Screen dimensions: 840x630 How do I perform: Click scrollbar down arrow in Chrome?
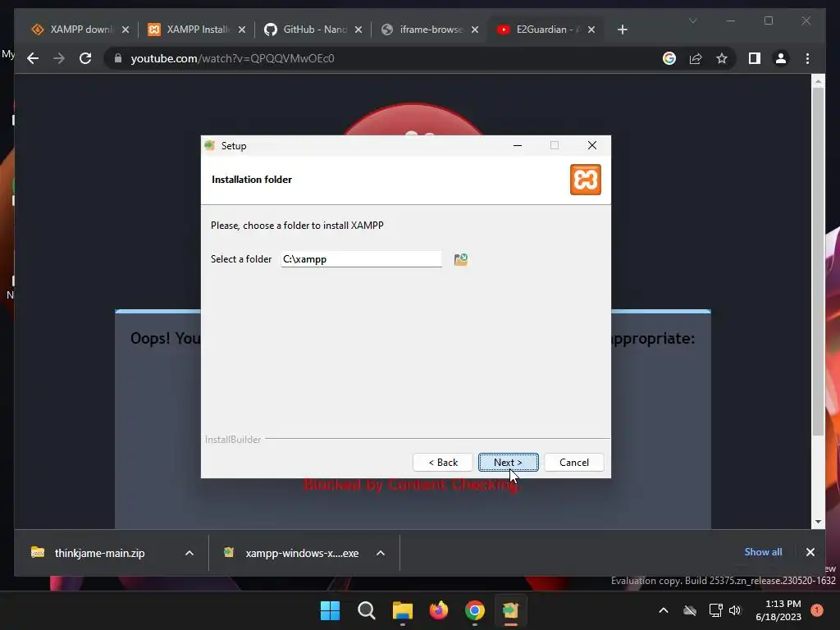(x=818, y=522)
